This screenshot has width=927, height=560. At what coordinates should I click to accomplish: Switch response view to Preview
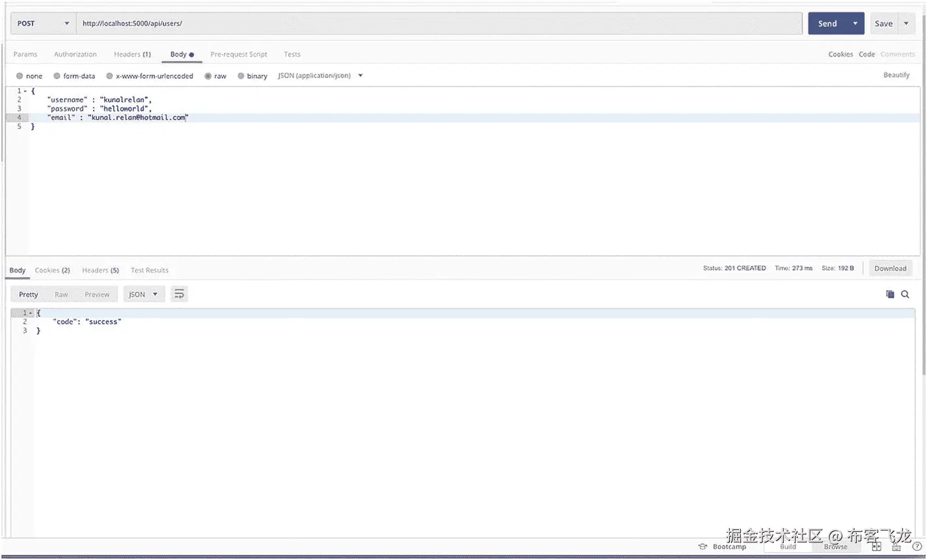[x=97, y=295]
